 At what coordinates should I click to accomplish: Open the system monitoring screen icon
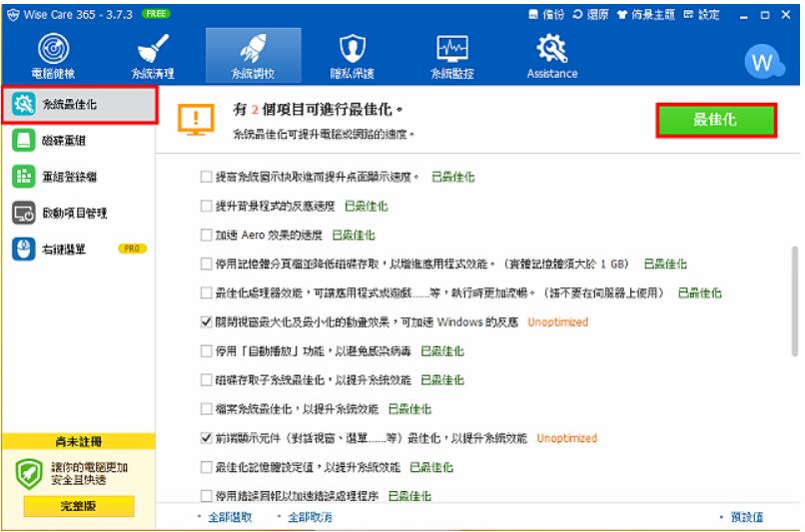click(451, 49)
